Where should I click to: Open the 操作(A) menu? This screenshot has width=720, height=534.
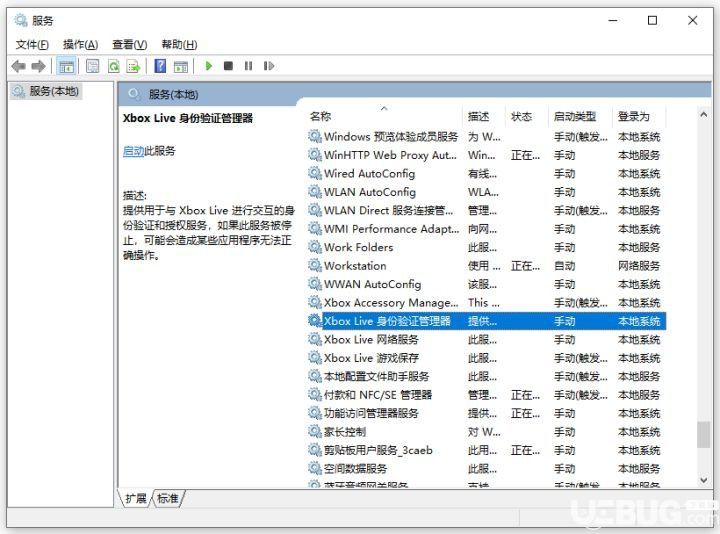point(80,45)
